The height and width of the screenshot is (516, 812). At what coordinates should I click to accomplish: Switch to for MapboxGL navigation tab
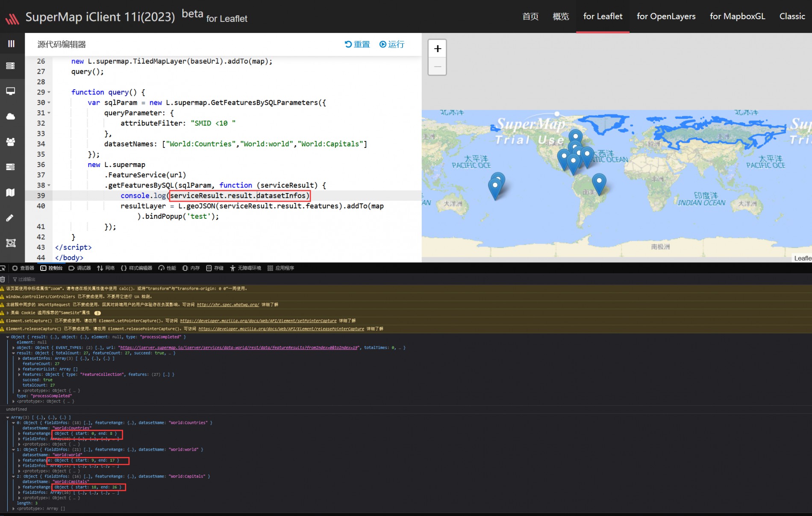[x=737, y=16]
